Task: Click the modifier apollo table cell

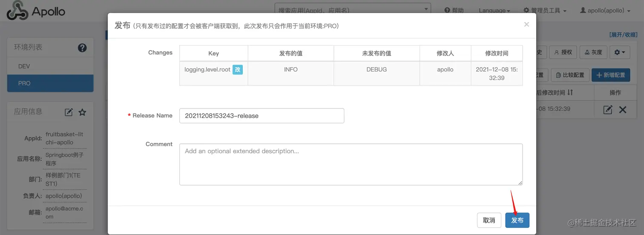Action: (x=445, y=73)
